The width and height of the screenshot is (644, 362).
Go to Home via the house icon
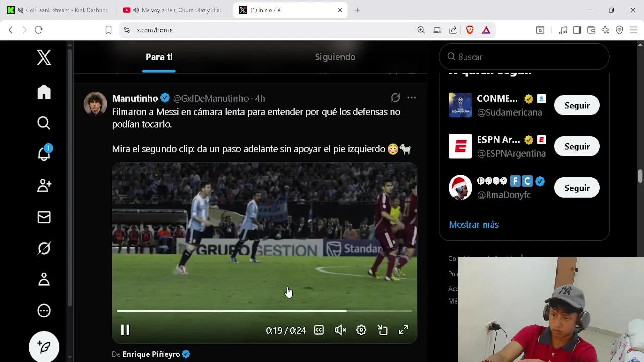(x=44, y=92)
